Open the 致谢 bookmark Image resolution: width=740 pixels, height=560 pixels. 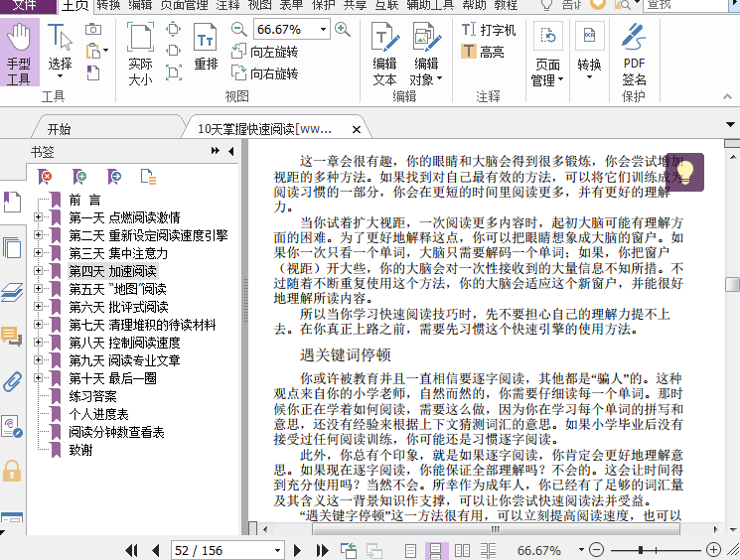coord(80,450)
